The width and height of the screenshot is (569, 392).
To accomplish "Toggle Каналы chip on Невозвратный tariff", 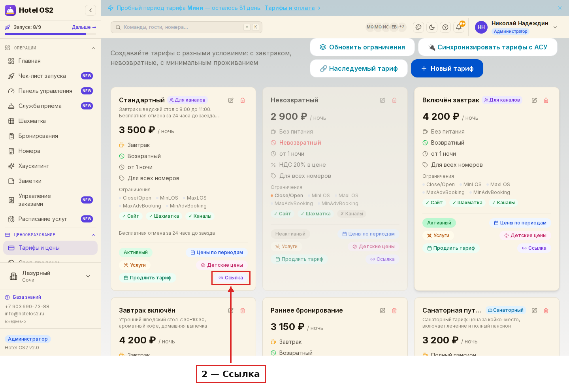I will [x=352, y=214].
